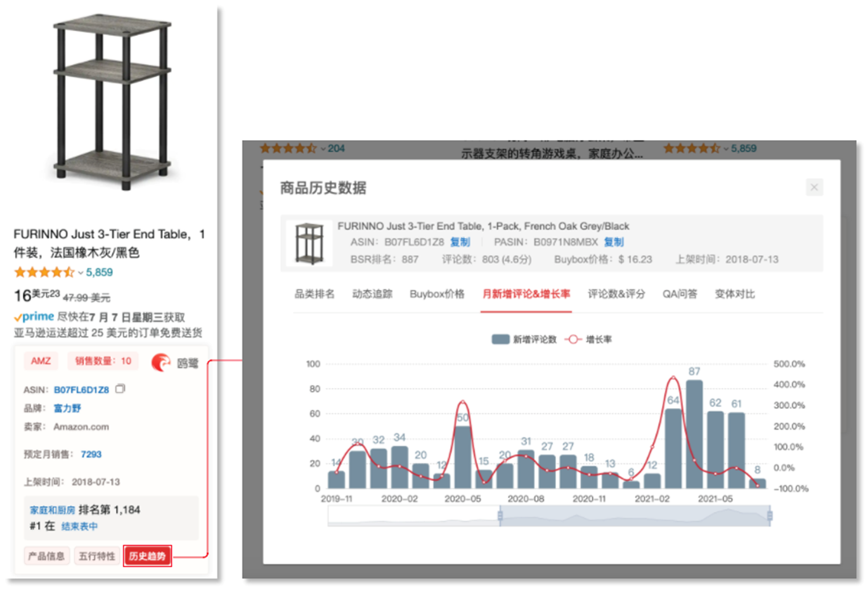
Task: Switch to the Buybox价格 tab
Action: coord(437,294)
